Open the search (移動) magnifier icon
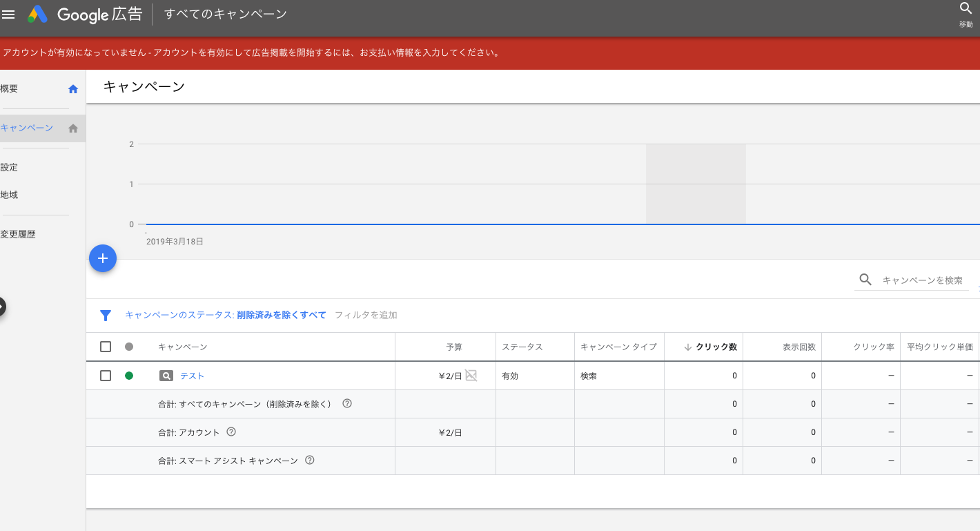980x531 pixels. tap(966, 9)
